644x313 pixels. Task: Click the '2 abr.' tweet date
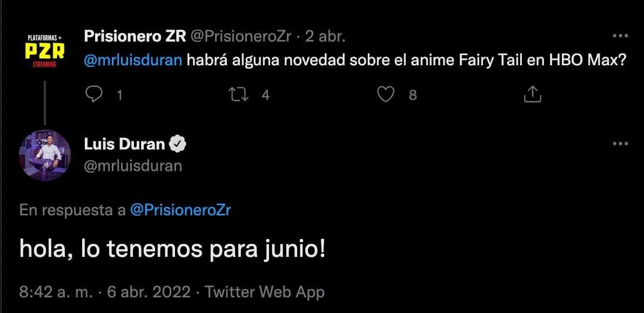click(325, 36)
